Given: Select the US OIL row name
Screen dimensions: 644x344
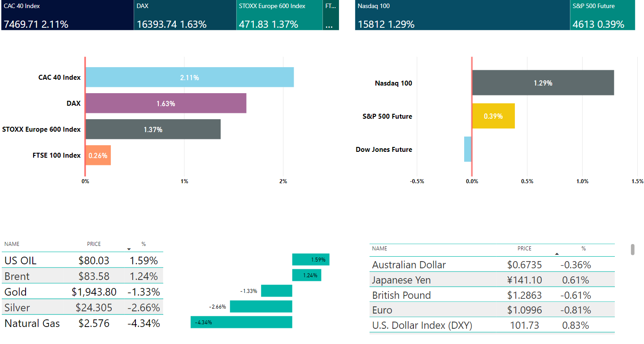Looking at the screenshot, I should pyautogui.click(x=21, y=261).
